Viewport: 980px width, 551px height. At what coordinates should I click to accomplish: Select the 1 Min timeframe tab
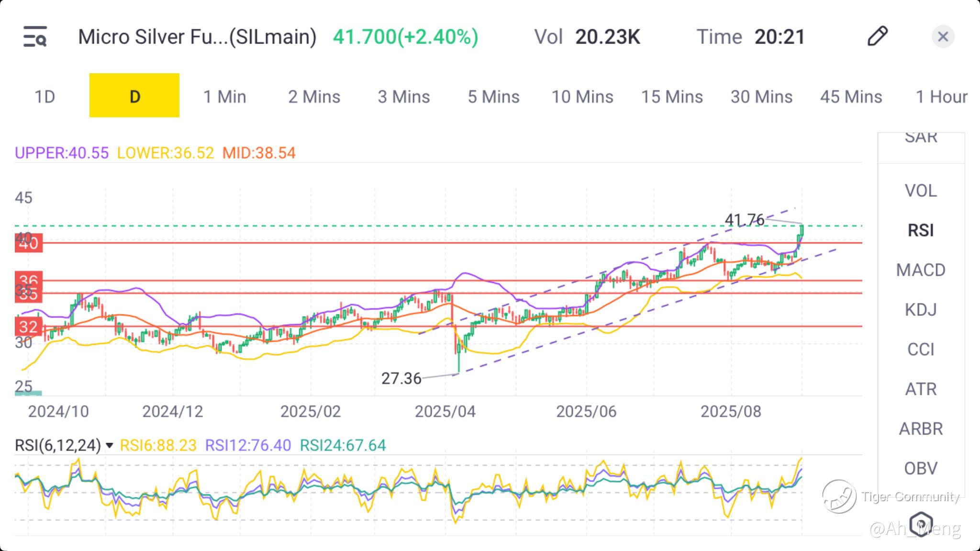[224, 97]
